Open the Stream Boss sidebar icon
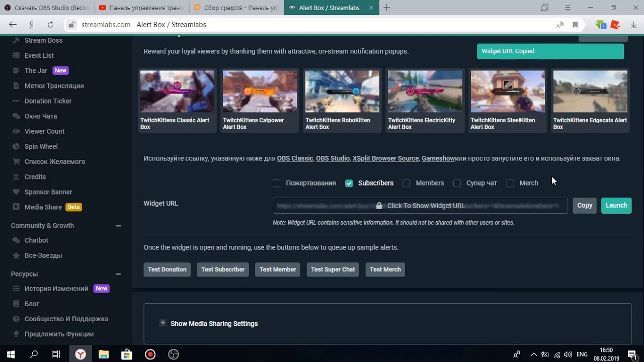This screenshot has width=644, height=362. pos(15,40)
